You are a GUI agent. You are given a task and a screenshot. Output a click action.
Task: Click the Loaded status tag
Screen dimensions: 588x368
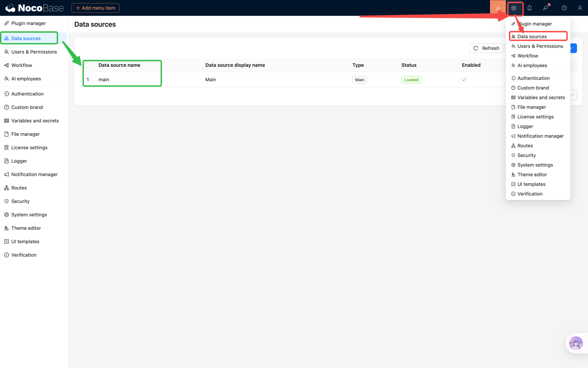[411, 80]
